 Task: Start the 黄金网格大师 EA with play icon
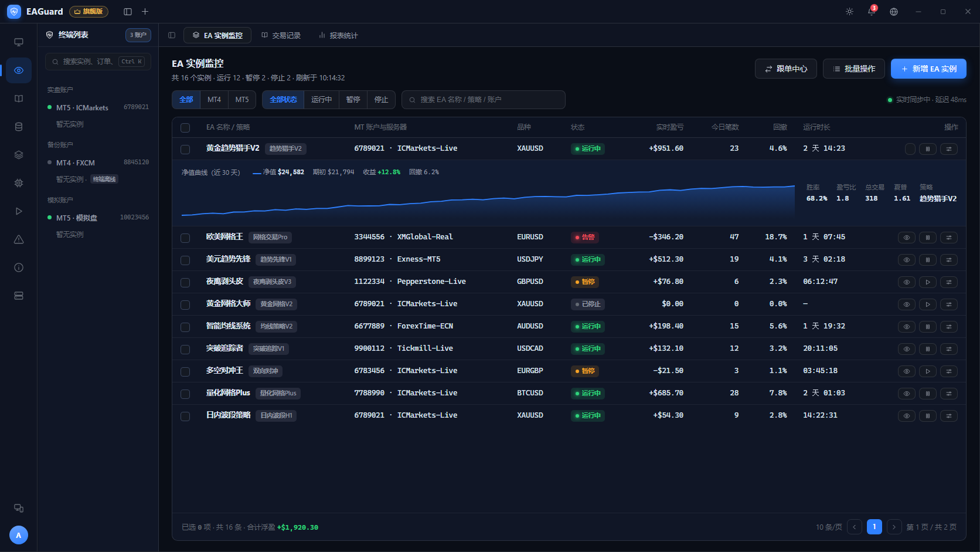click(x=928, y=304)
